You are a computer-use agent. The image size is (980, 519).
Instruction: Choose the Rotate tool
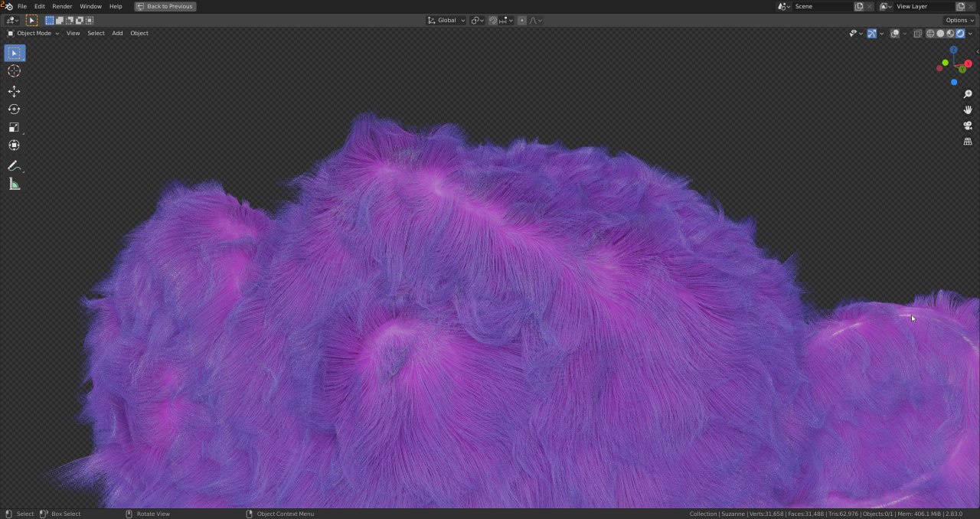14,109
